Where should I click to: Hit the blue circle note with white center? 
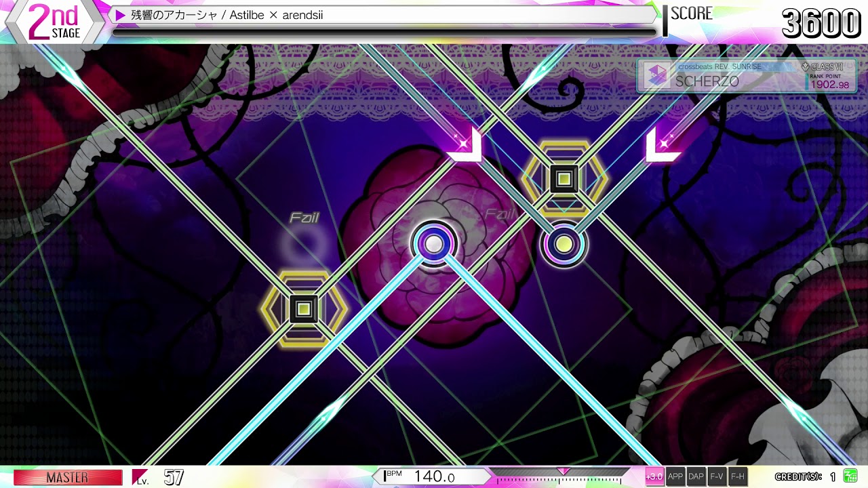coord(434,244)
